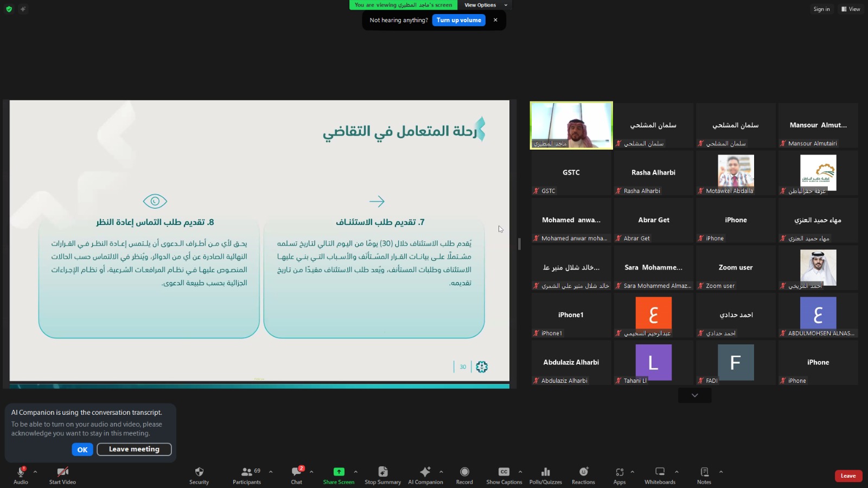This screenshot has width=868, height=488.
Task: Show more participants with down chevron
Action: (x=694, y=396)
